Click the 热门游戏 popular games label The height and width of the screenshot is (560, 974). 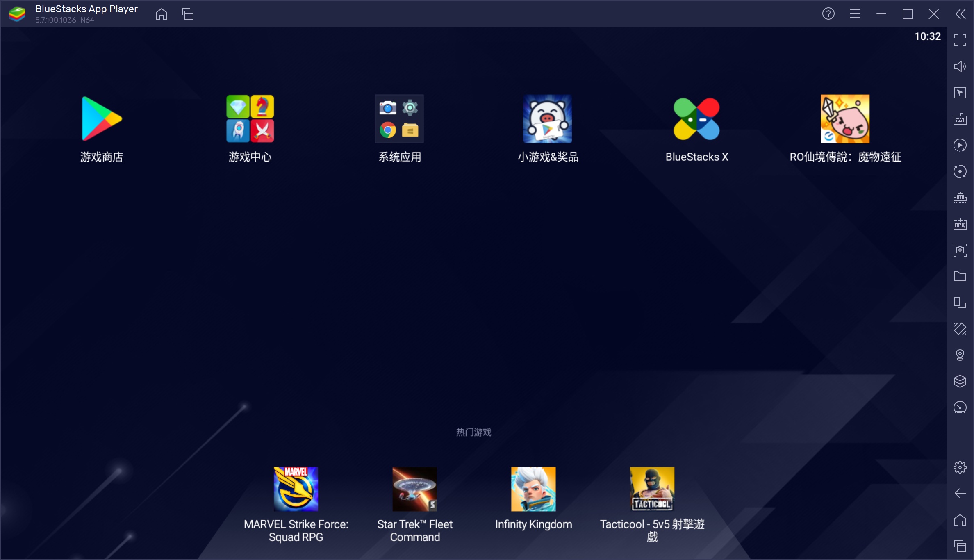click(474, 432)
